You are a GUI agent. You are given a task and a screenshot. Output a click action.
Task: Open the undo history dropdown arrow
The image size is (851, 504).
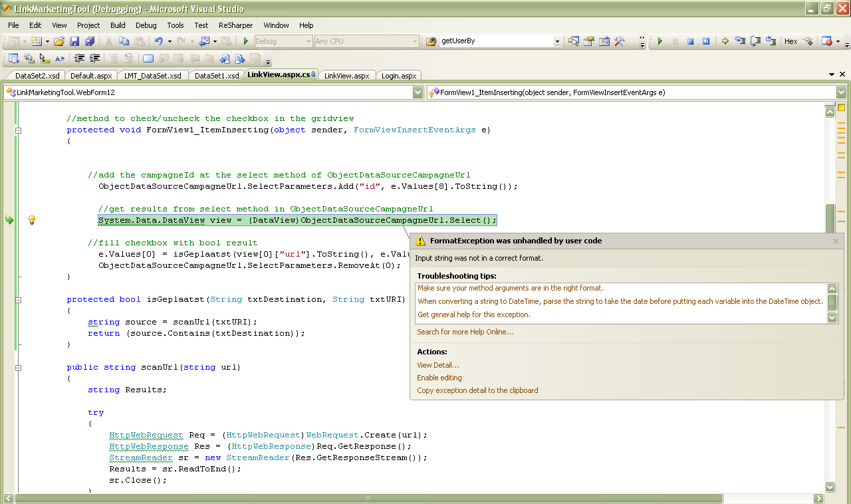click(x=170, y=41)
